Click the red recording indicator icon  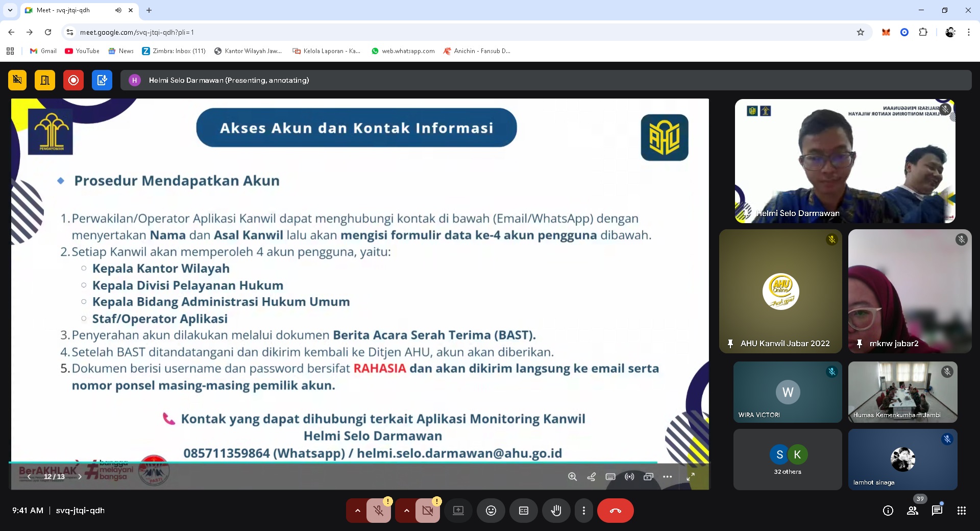73,80
